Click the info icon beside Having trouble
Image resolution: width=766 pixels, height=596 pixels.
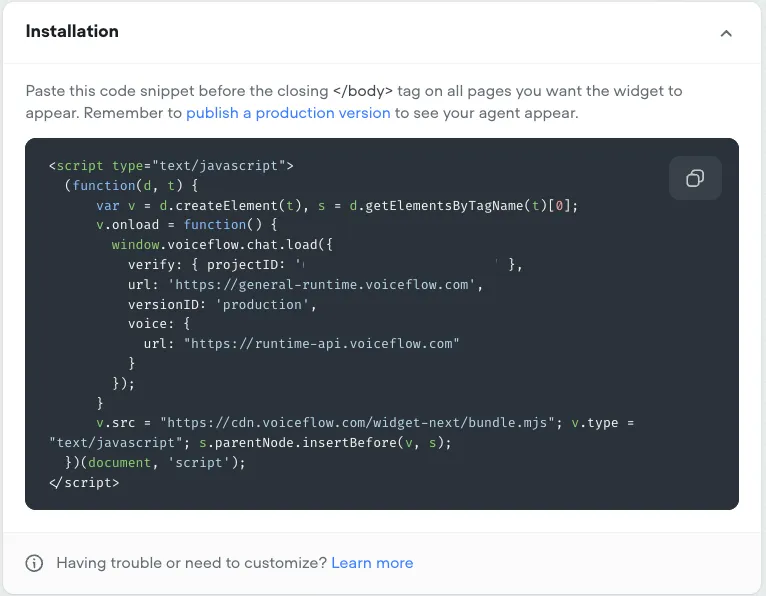tap(34, 563)
